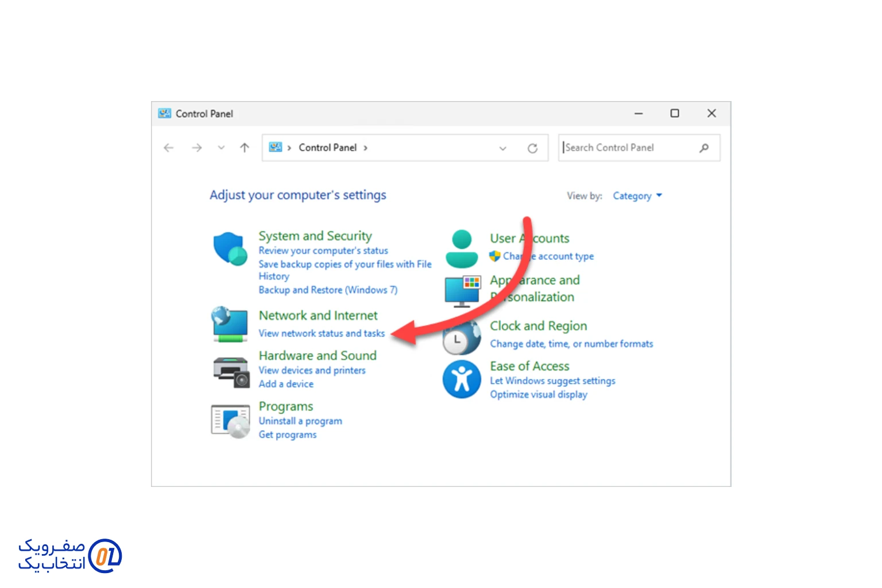This screenshot has width=882, height=588.
Task: Open the Ease of Access icon
Action: click(x=462, y=379)
